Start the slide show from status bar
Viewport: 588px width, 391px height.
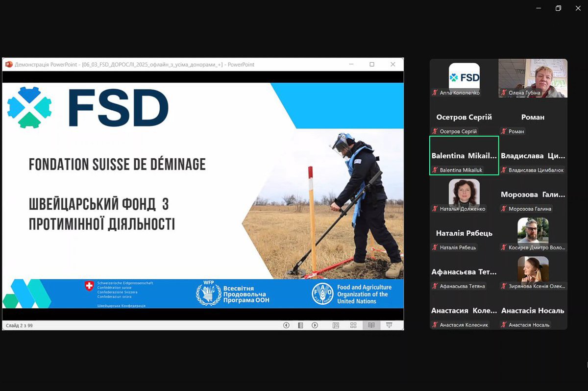(389, 325)
